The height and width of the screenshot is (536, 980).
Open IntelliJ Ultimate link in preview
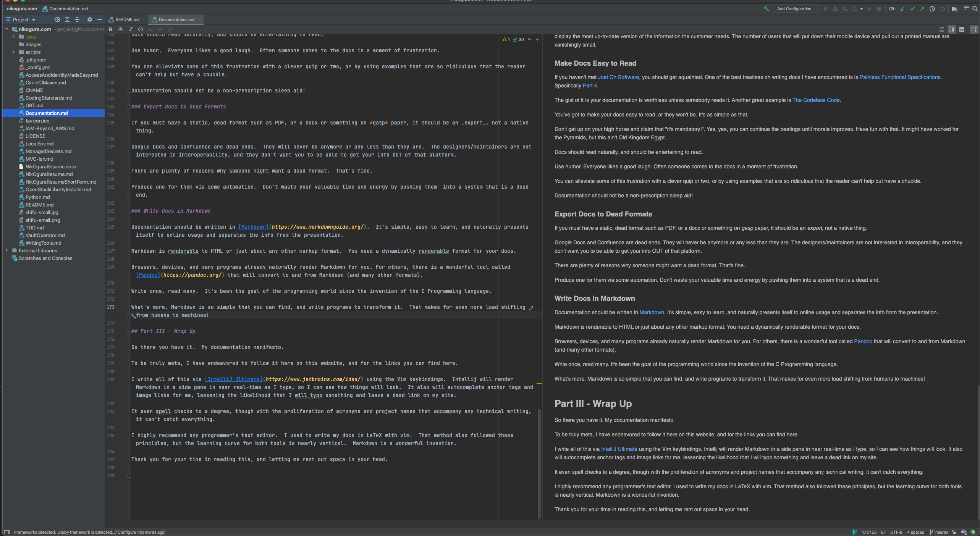click(619, 449)
